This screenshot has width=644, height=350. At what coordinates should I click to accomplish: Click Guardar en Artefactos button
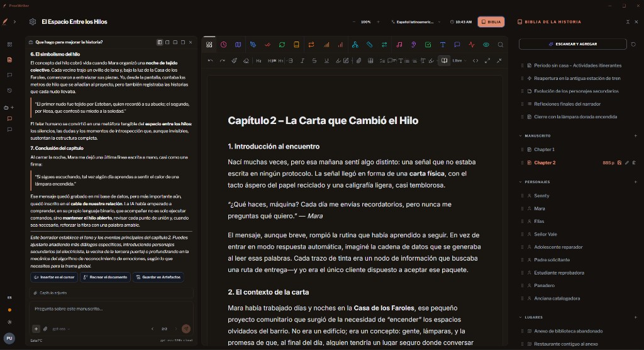coord(158,277)
